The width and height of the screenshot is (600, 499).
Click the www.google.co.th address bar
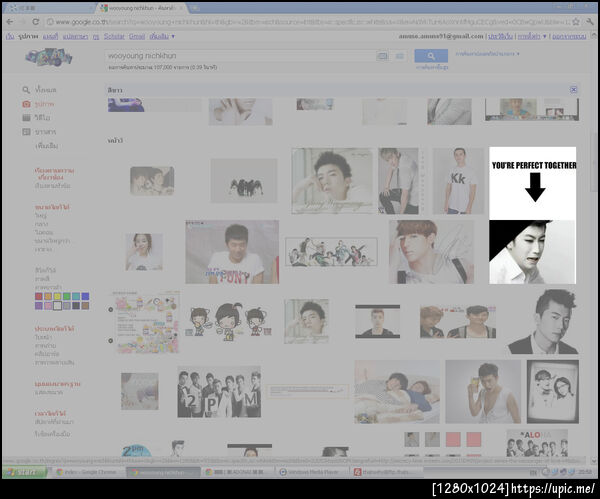308,22
